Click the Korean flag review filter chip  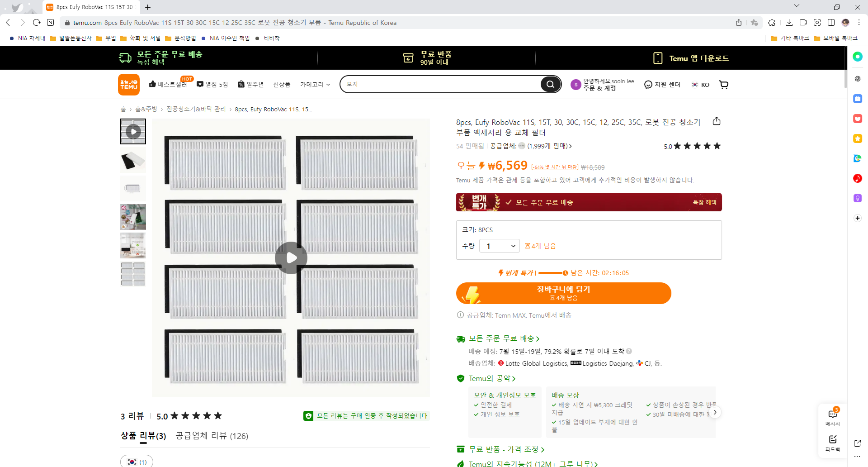click(x=137, y=462)
